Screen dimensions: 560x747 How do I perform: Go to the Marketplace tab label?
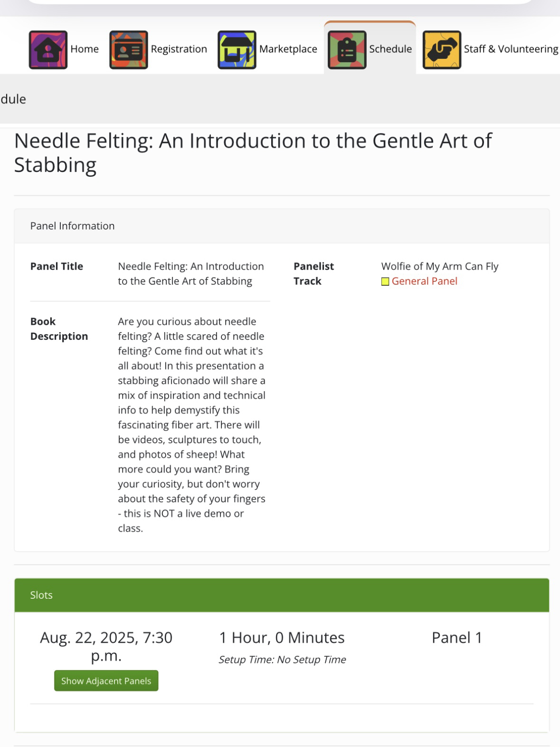[x=288, y=49]
